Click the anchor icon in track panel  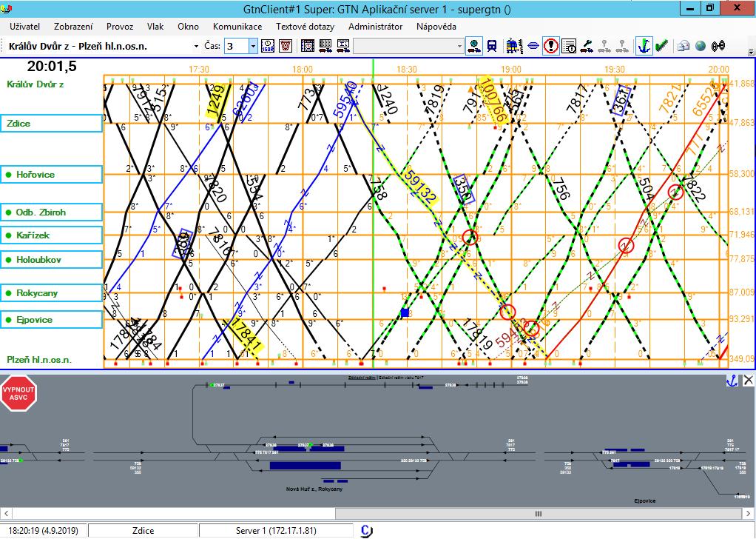[732, 381]
